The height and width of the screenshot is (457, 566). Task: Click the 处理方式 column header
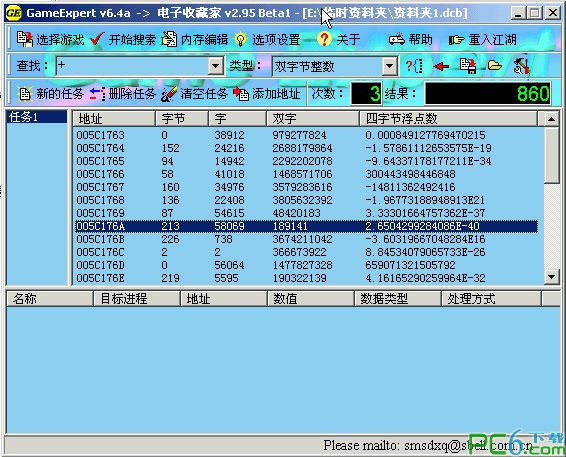point(492,299)
